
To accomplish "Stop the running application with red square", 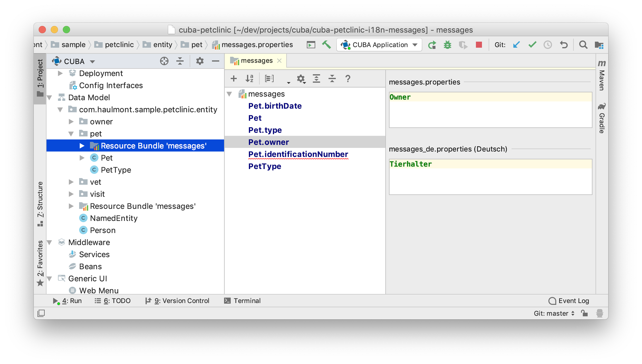I will click(479, 45).
